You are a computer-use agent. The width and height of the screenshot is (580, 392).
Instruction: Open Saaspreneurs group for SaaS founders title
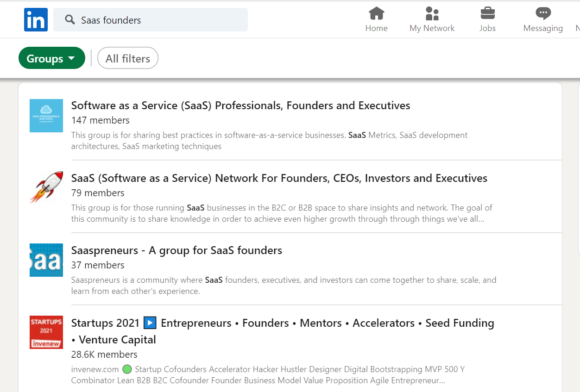177,250
